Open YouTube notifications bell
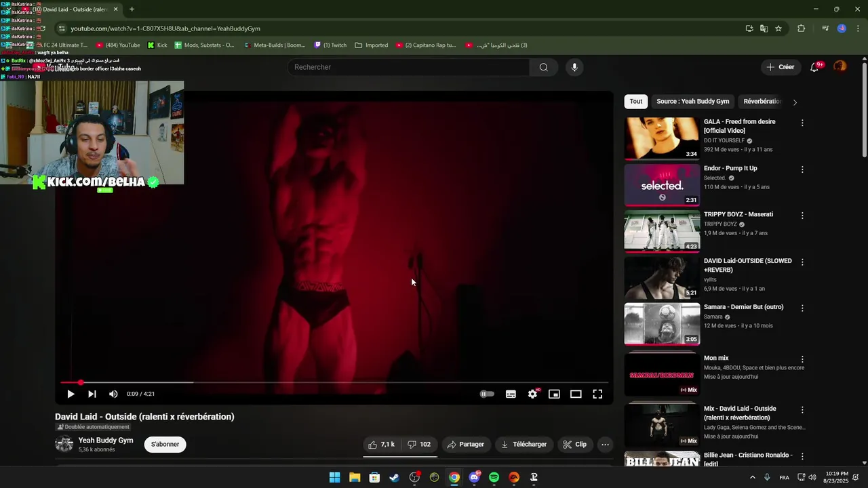The width and height of the screenshot is (868, 488). point(814,67)
